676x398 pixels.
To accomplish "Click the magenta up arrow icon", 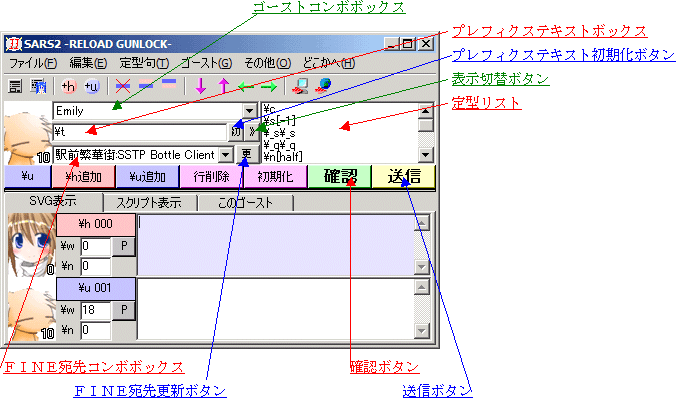I will pos(223,86).
